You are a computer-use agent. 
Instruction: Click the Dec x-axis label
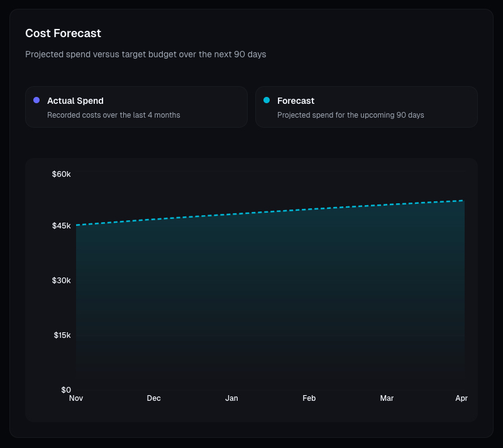[153, 398]
